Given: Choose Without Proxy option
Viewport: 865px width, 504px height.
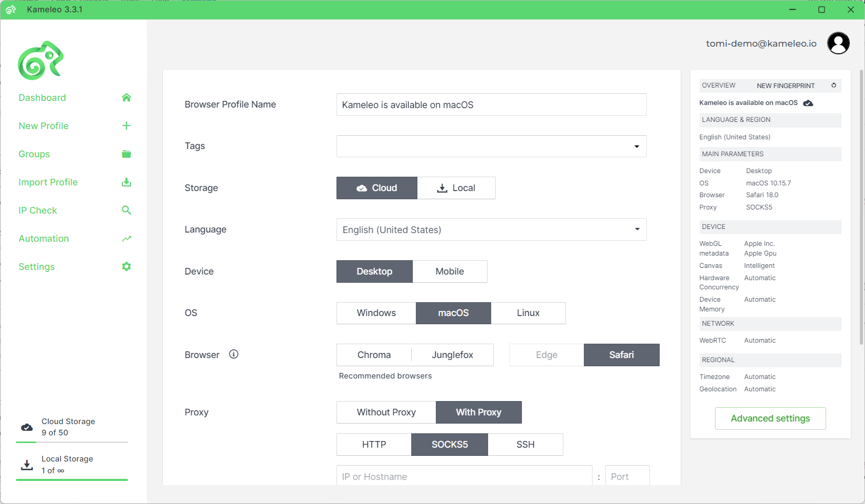Looking at the screenshot, I should [x=386, y=412].
